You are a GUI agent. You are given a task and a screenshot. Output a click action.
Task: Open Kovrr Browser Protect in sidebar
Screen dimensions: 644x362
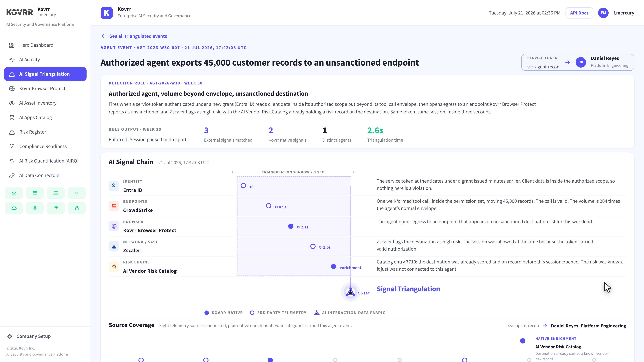pyautogui.click(x=45, y=88)
